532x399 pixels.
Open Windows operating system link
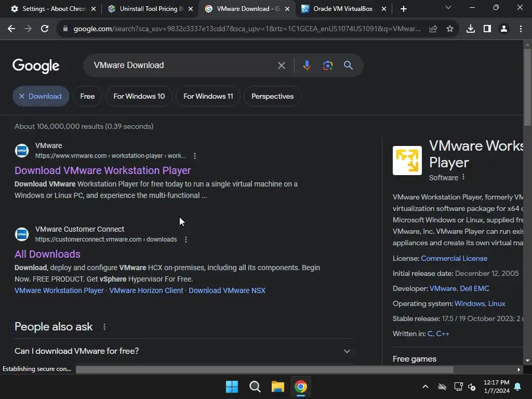(469, 303)
